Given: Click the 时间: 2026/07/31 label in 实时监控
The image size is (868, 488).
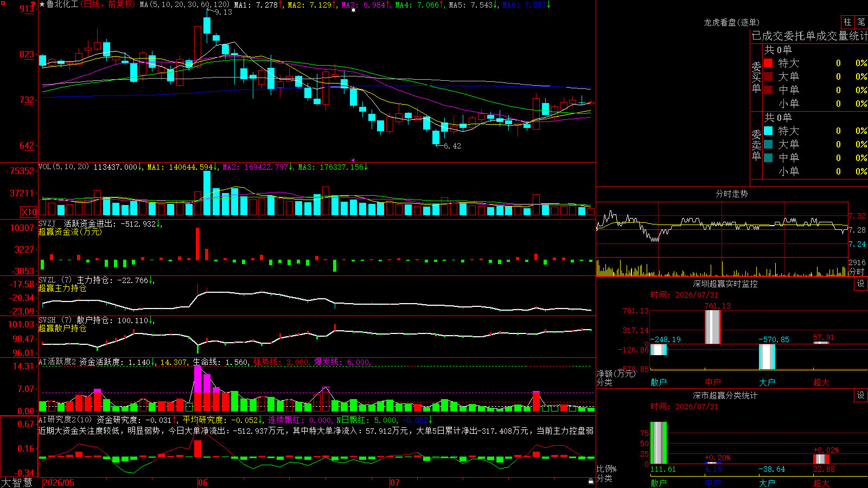Looking at the screenshot, I should [684, 295].
